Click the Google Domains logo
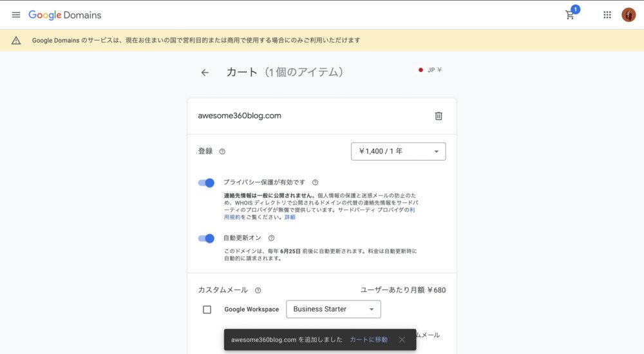644x354 pixels. pos(65,15)
